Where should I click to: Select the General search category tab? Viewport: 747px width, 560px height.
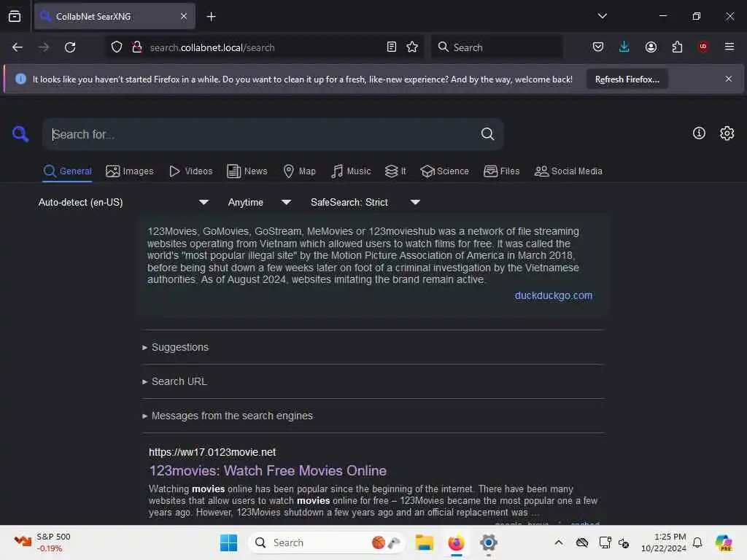tap(67, 171)
